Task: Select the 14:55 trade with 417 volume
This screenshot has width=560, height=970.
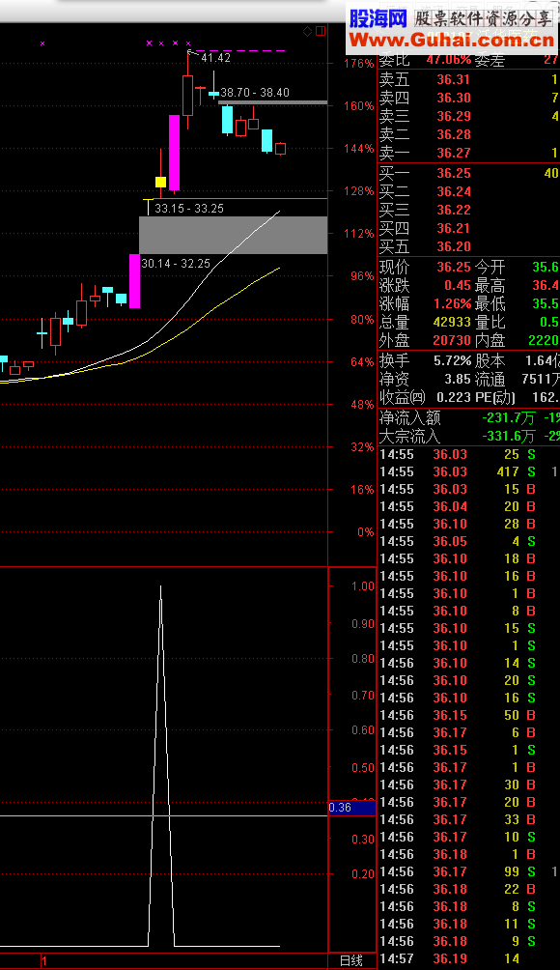Action: 468,471
